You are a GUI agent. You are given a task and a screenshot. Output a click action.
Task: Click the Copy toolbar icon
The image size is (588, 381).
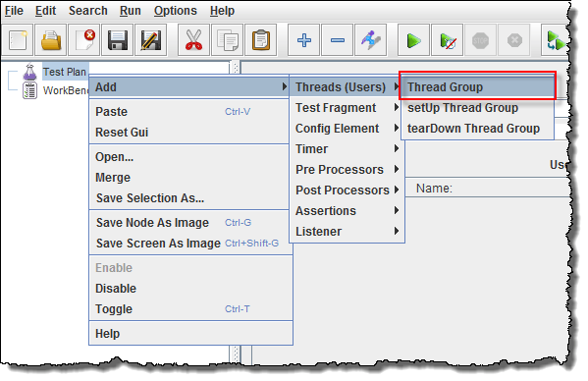pyautogui.click(x=228, y=40)
